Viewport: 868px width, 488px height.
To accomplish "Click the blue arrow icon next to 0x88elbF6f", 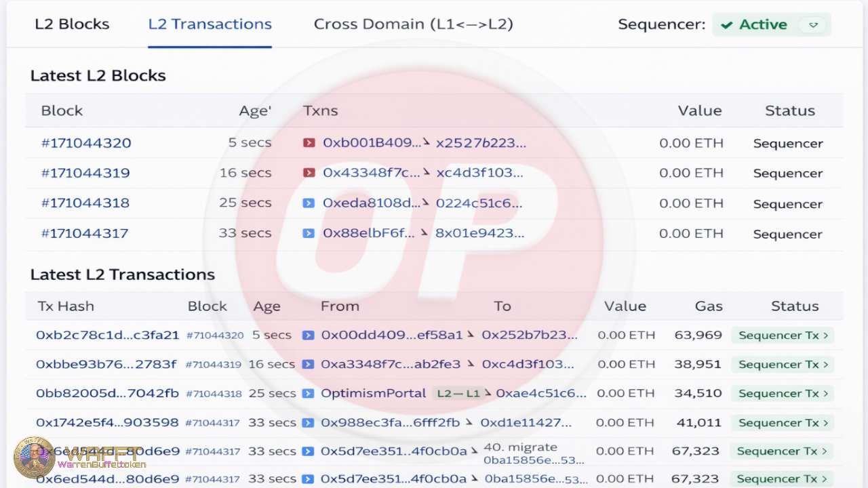I will (309, 233).
